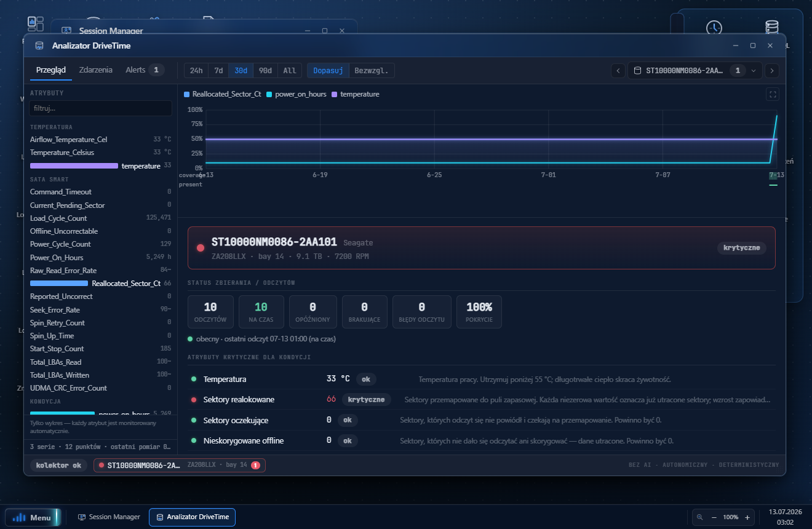Open the clock desktop widget icon
This screenshot has height=529, width=812.
point(714,28)
